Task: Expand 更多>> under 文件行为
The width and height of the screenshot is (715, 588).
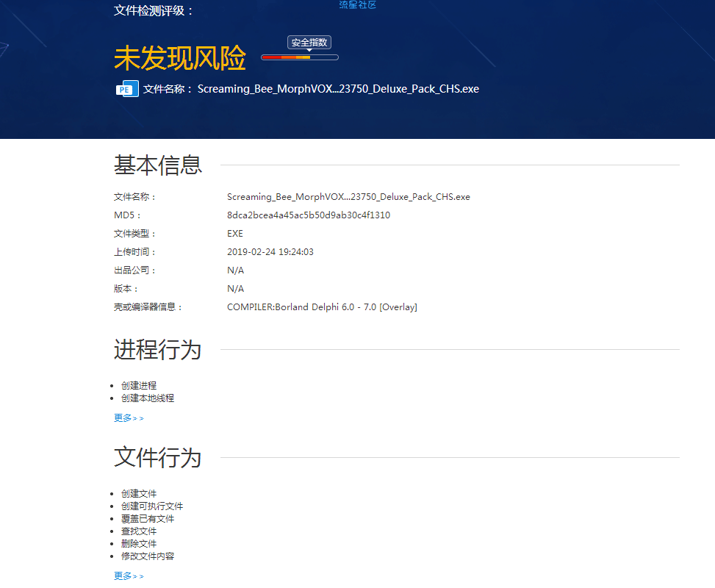Action: coord(129,576)
